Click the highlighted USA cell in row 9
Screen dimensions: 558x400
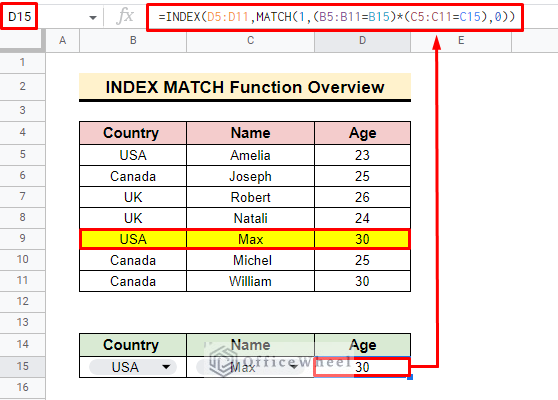[133, 239]
